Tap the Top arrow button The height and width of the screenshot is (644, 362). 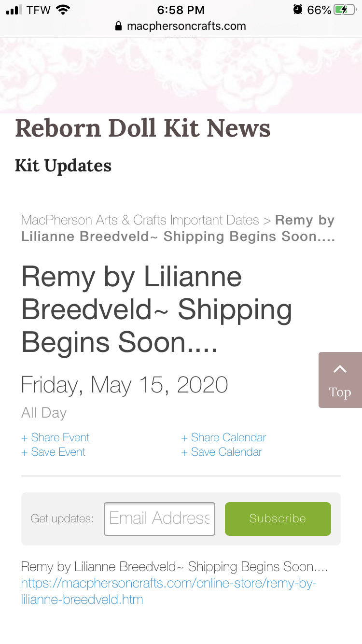coord(340,380)
